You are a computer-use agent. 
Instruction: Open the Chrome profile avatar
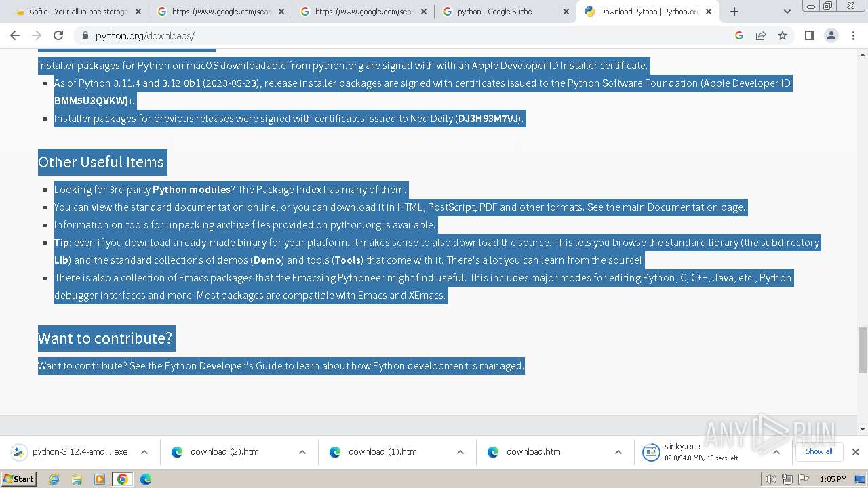[831, 35]
